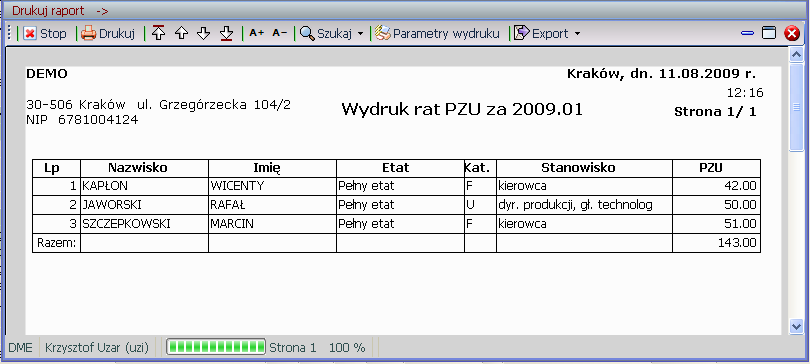Click the dyr. produkcji, gł. technolog cell
This screenshot has width=810, height=364.
click(584, 205)
